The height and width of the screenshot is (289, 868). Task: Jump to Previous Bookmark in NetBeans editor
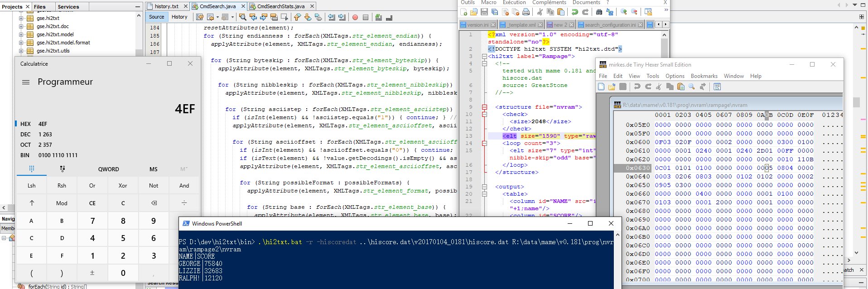coord(297,17)
